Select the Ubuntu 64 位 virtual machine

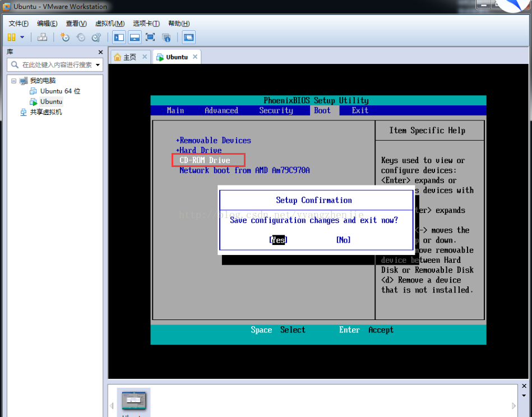tap(60, 91)
